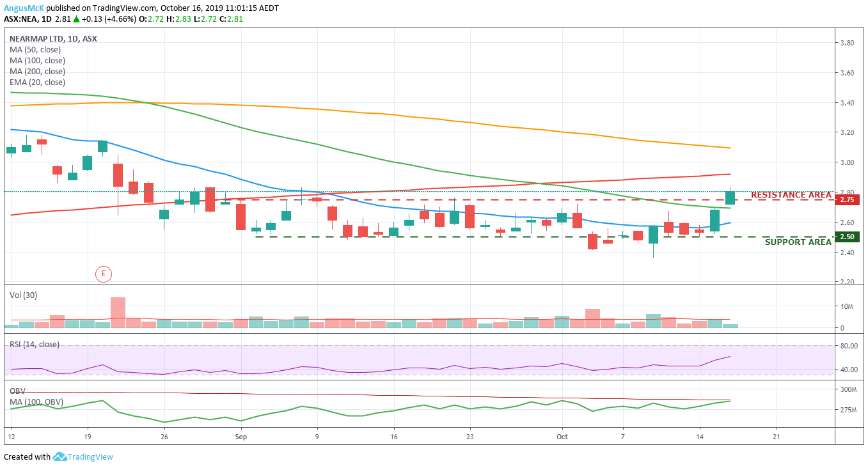This screenshot has width=868, height=468.
Task: Click the 3.00 price axis value
Action: click(848, 162)
